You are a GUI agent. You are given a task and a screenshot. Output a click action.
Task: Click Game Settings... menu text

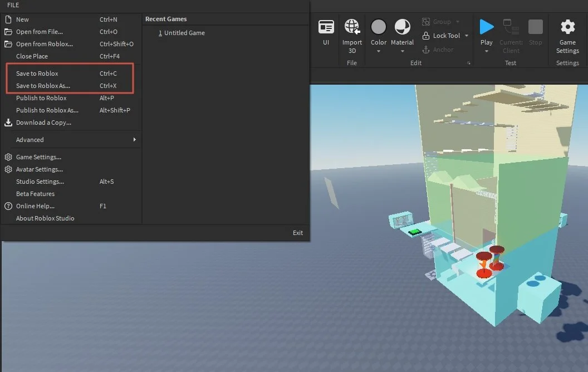(38, 157)
